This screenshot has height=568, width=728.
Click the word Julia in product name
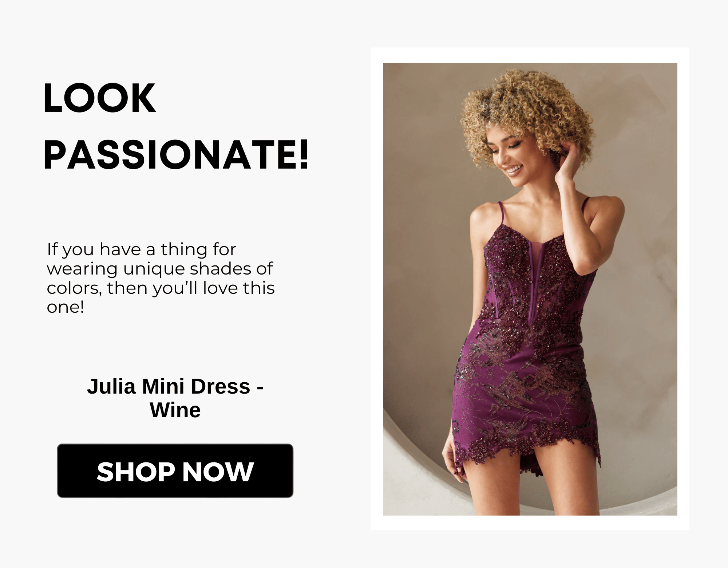(x=111, y=386)
